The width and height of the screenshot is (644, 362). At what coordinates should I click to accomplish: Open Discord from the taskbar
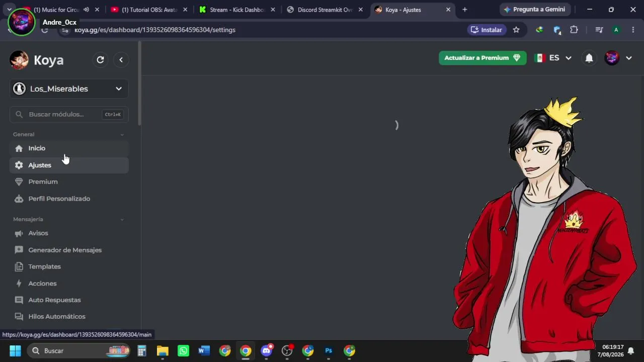coord(267,350)
